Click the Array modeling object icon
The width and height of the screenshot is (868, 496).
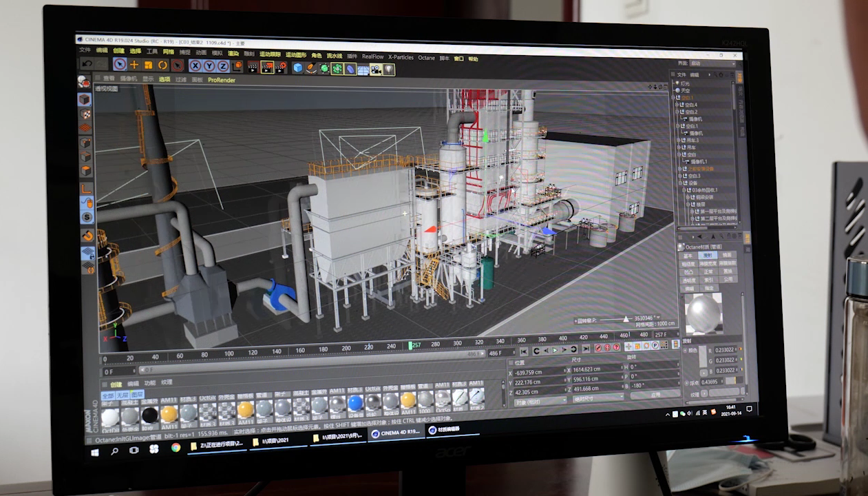coord(337,68)
